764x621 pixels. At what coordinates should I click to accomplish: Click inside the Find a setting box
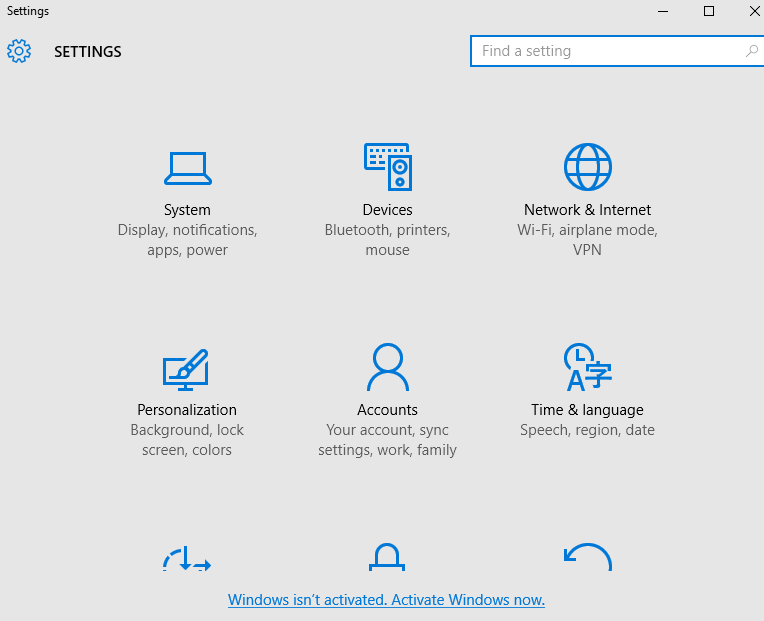tap(617, 51)
